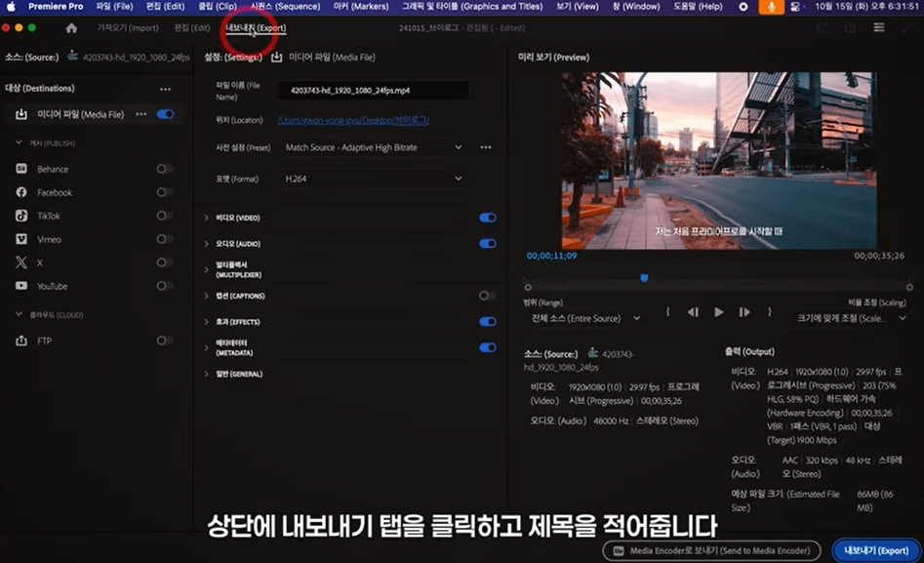924x563 pixels.
Task: Click the Media File destination download icon
Action: pyautogui.click(x=21, y=114)
